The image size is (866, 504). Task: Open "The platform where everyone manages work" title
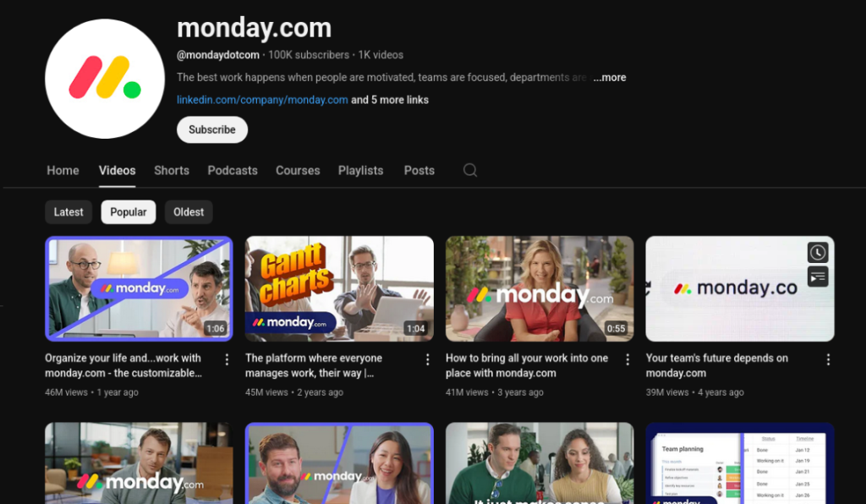[314, 365]
